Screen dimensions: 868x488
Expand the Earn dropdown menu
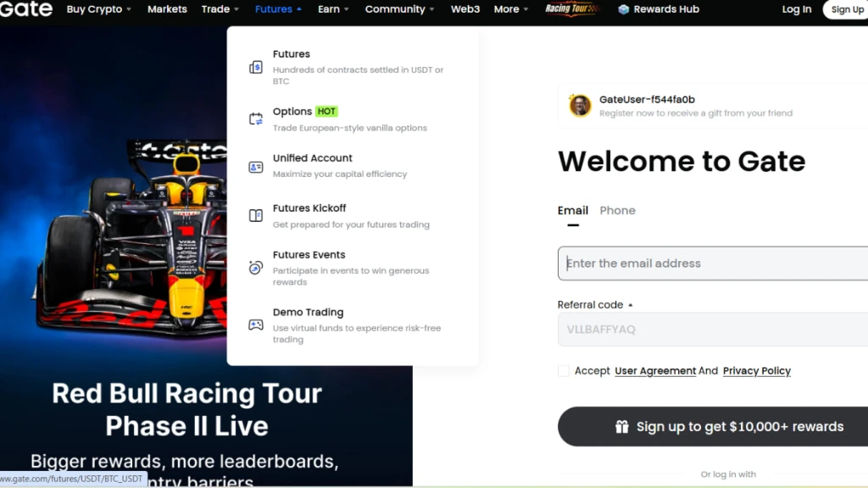tap(333, 9)
